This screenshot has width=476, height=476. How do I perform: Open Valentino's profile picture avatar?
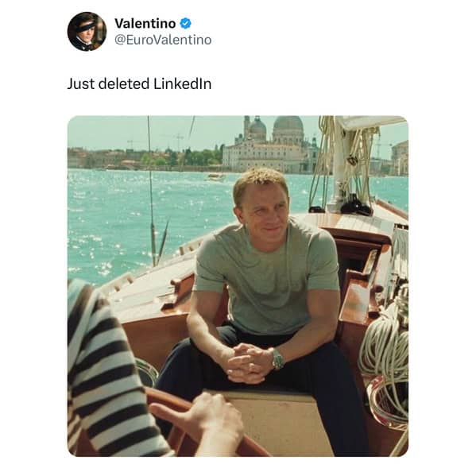(87, 31)
